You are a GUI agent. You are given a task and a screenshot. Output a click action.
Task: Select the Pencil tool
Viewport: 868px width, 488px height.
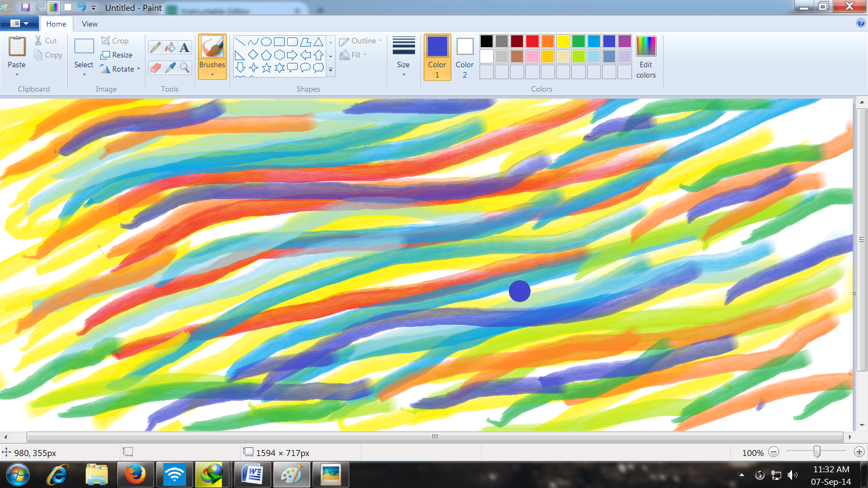coord(155,48)
